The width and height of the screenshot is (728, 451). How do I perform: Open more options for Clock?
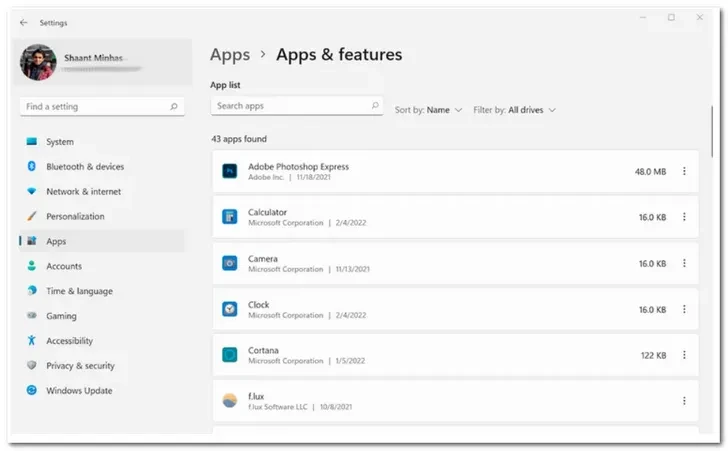(684, 309)
